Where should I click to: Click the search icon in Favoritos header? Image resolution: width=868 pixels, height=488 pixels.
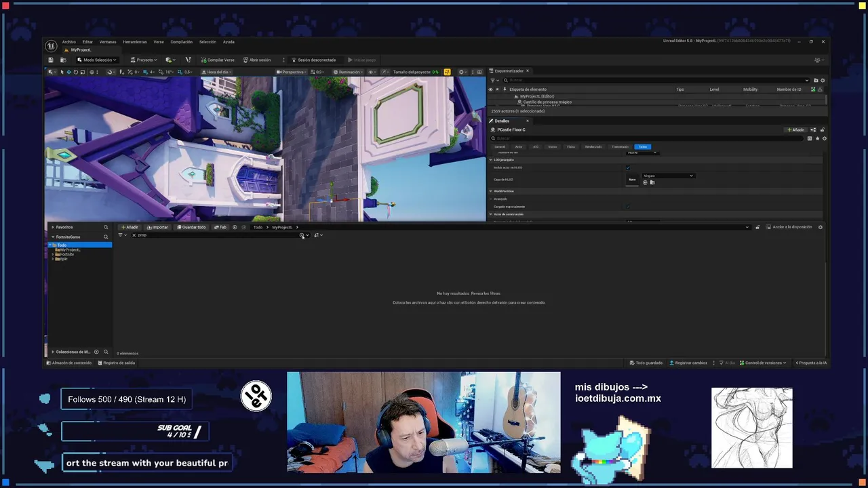click(x=106, y=227)
